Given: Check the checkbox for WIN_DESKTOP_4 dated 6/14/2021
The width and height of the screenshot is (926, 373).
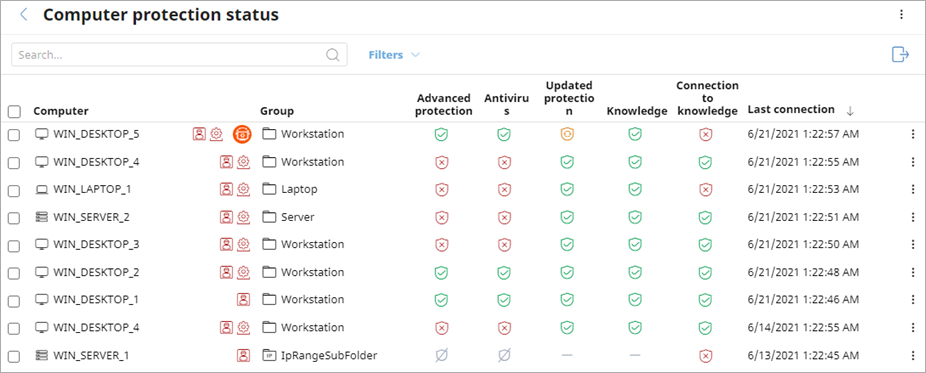Looking at the screenshot, I should [14, 329].
